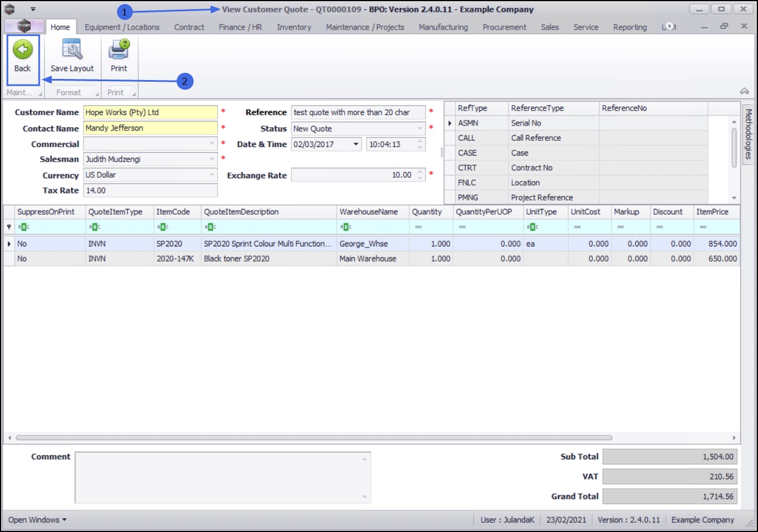758x532 pixels.
Task: Click the Reference text field
Action: pos(358,112)
